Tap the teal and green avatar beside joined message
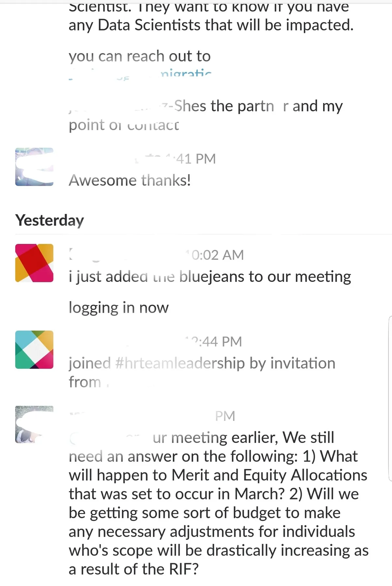392x586 pixels. 34,350
